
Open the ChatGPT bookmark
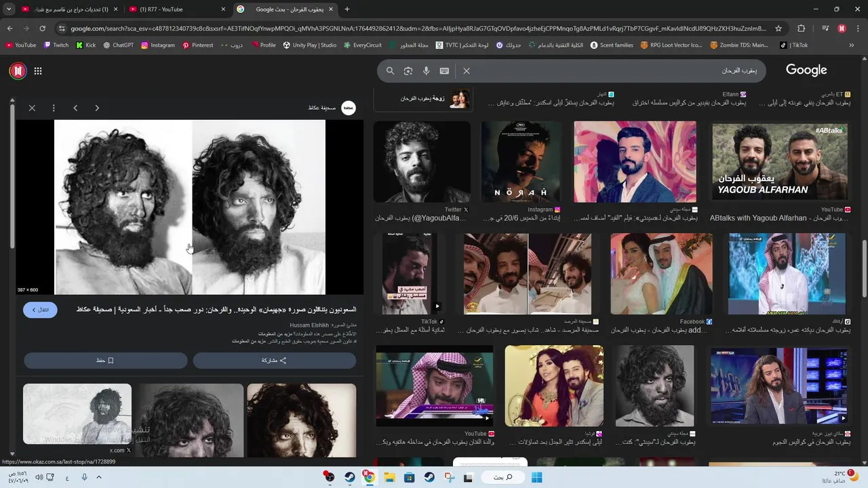pos(118,45)
